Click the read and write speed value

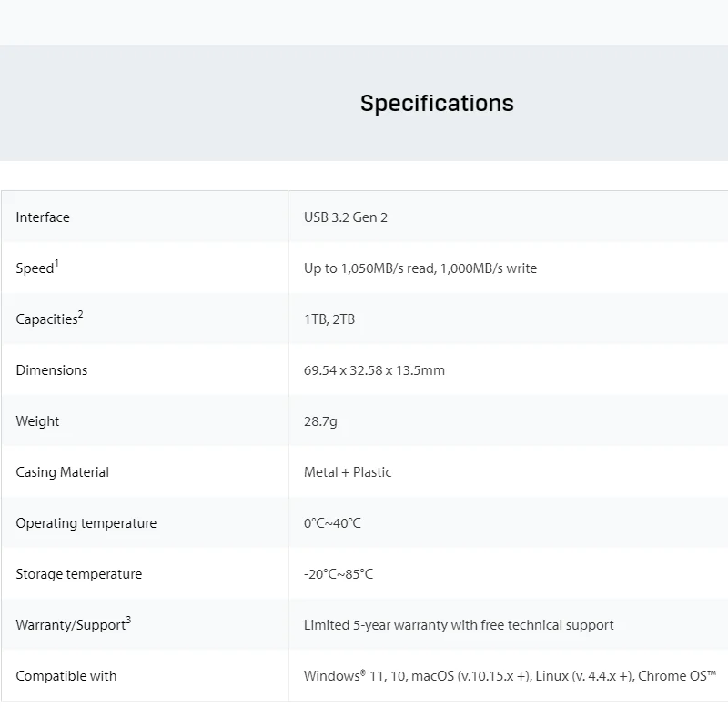(x=420, y=268)
